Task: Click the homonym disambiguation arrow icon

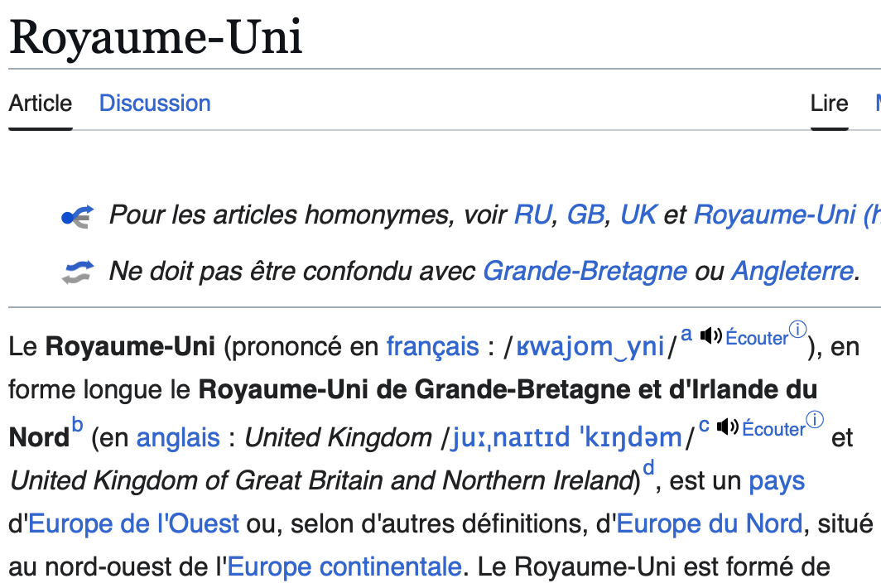Action: pos(78,216)
